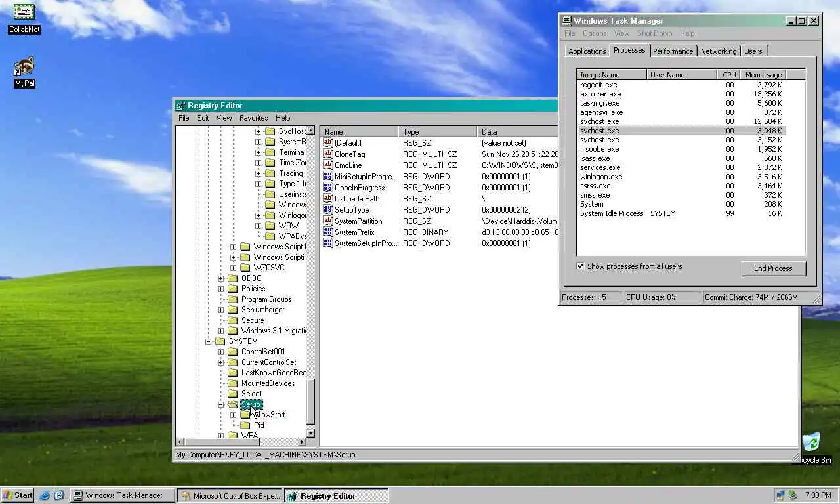Expand the CurrentControlSet key

click(220, 362)
